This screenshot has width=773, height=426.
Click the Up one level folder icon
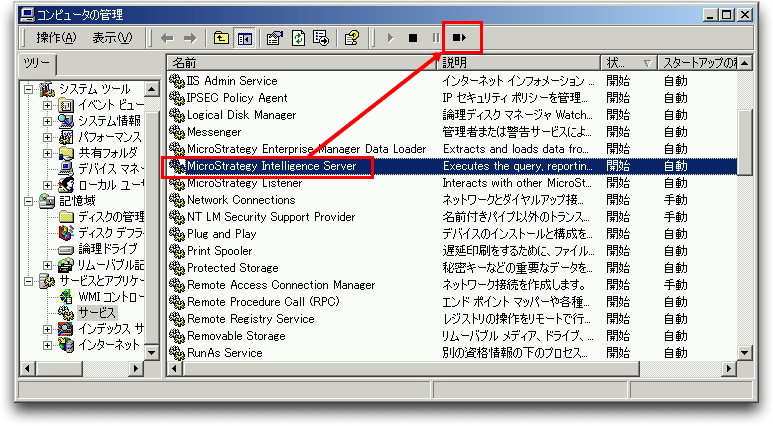point(221,38)
